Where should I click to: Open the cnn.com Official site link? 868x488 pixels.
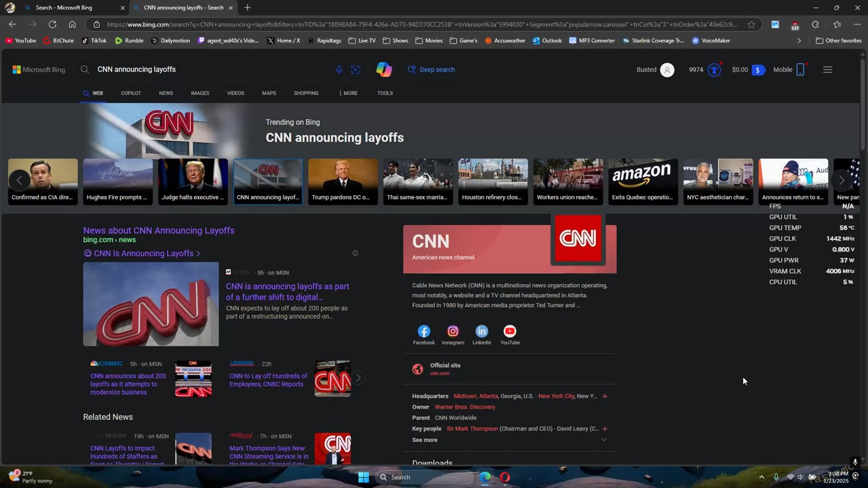pos(439,373)
